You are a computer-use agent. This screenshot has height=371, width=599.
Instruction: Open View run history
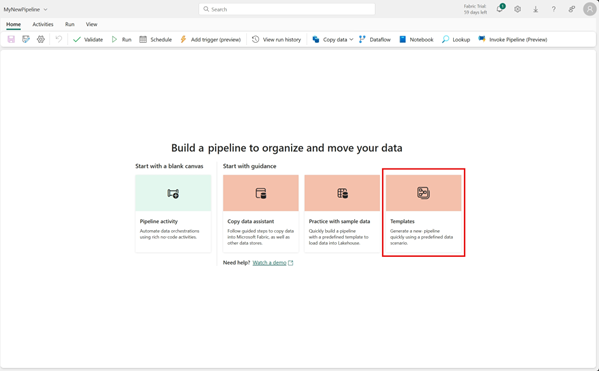(x=276, y=39)
